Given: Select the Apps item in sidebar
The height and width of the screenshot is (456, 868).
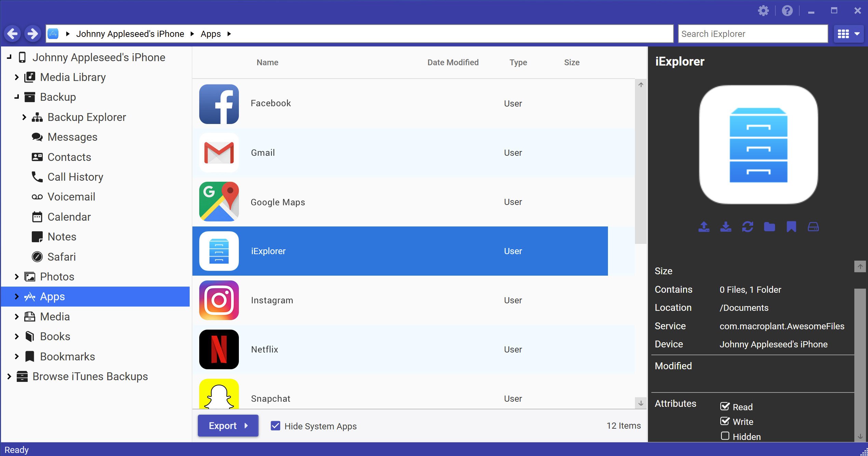Looking at the screenshot, I should 53,296.
